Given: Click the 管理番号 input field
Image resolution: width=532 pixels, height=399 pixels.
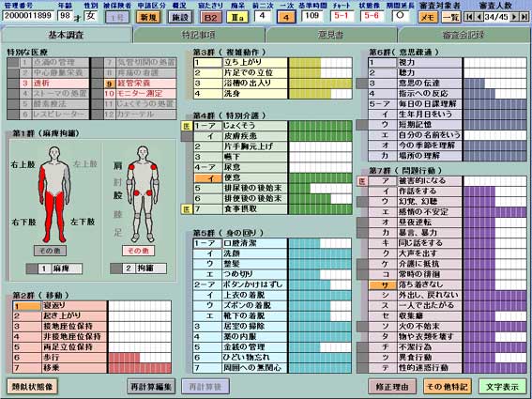Looking at the screenshot, I should [x=28, y=16].
